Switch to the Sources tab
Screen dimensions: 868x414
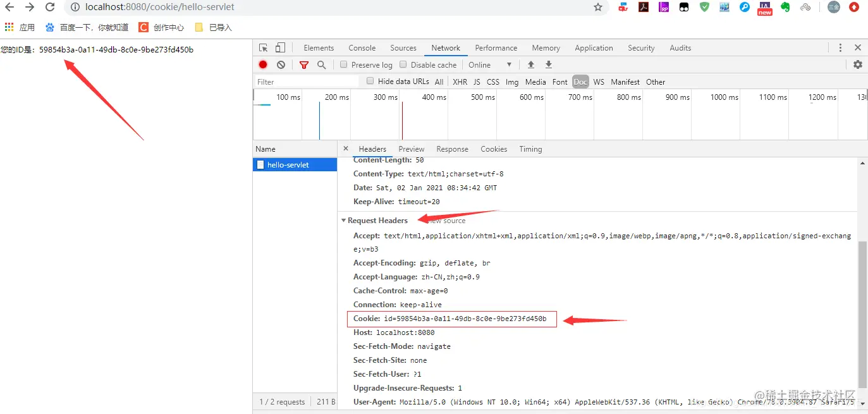tap(403, 47)
